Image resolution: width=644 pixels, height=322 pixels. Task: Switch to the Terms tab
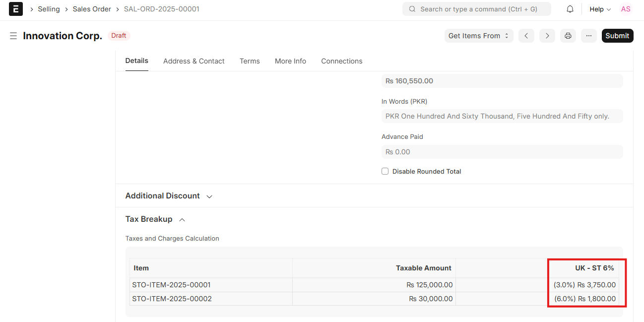click(250, 61)
